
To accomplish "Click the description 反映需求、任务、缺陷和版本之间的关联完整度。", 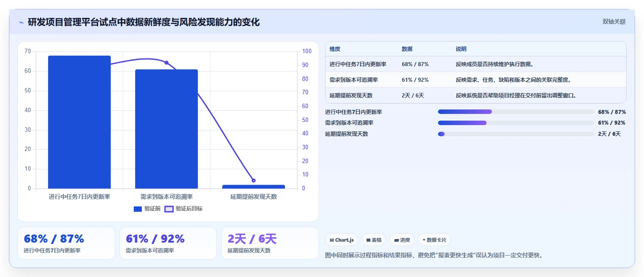I will tap(513, 80).
